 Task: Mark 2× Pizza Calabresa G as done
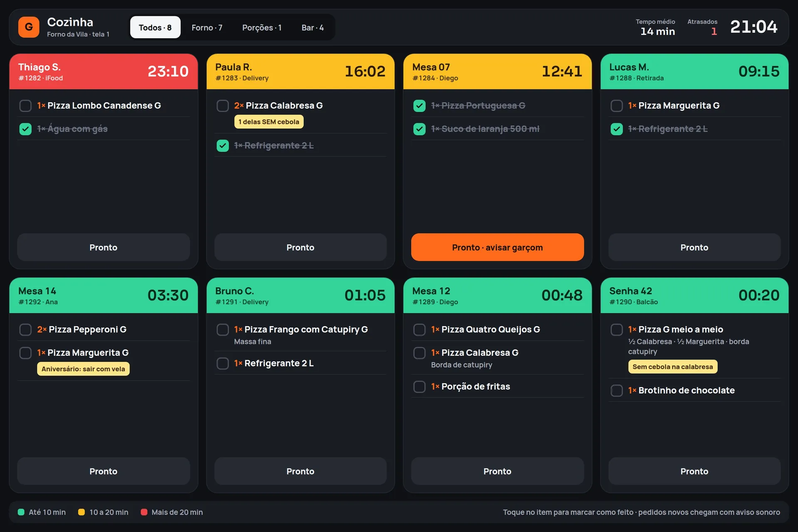pos(223,106)
